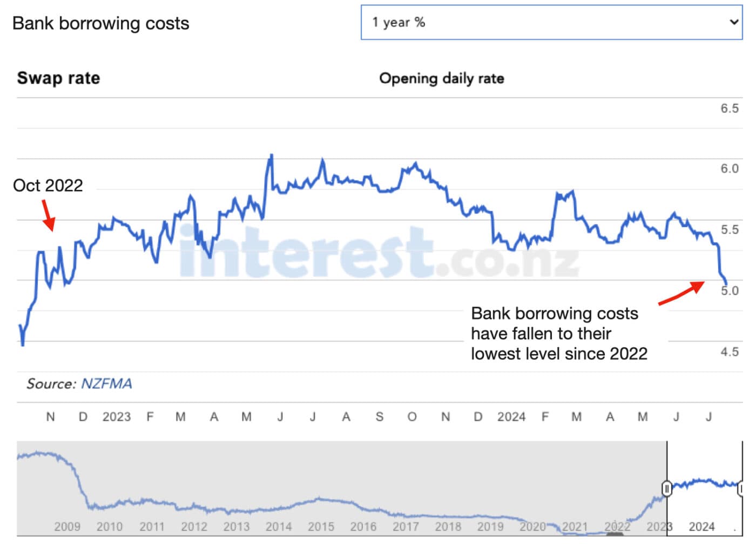Select 2019 in the overview timeline
The height and width of the screenshot is (544, 756).
[490, 526]
